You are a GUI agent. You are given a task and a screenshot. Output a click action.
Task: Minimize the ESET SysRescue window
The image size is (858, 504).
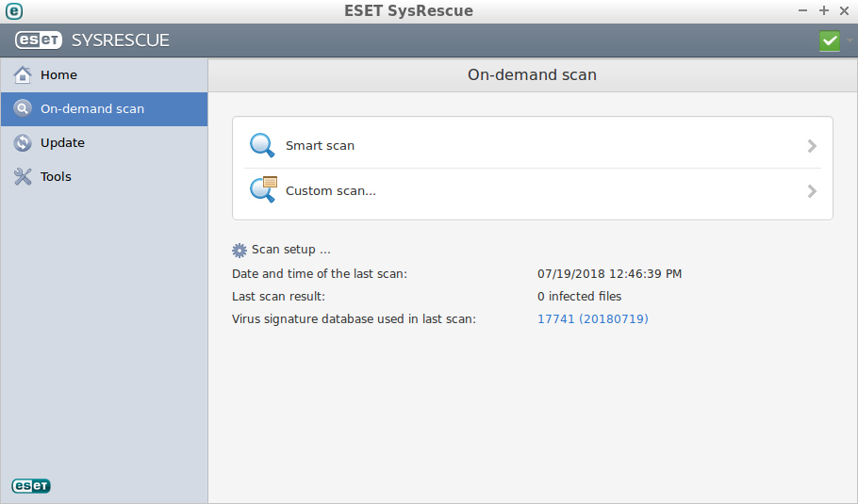click(802, 10)
